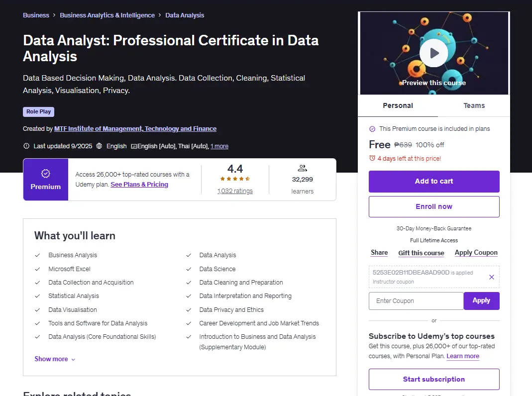Image resolution: width=532 pixels, height=396 pixels.
Task: Click the Enroll now button
Action: point(434,206)
